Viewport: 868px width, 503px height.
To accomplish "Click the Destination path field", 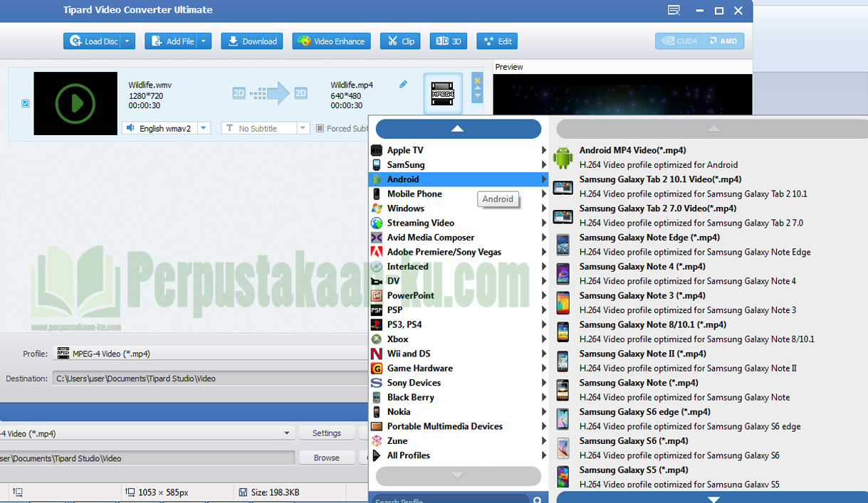I will click(211, 378).
